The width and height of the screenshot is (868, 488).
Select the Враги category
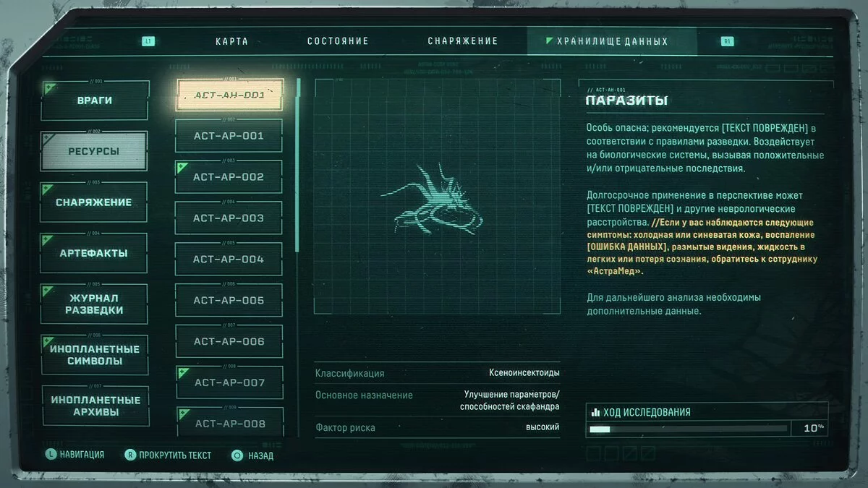(x=95, y=100)
